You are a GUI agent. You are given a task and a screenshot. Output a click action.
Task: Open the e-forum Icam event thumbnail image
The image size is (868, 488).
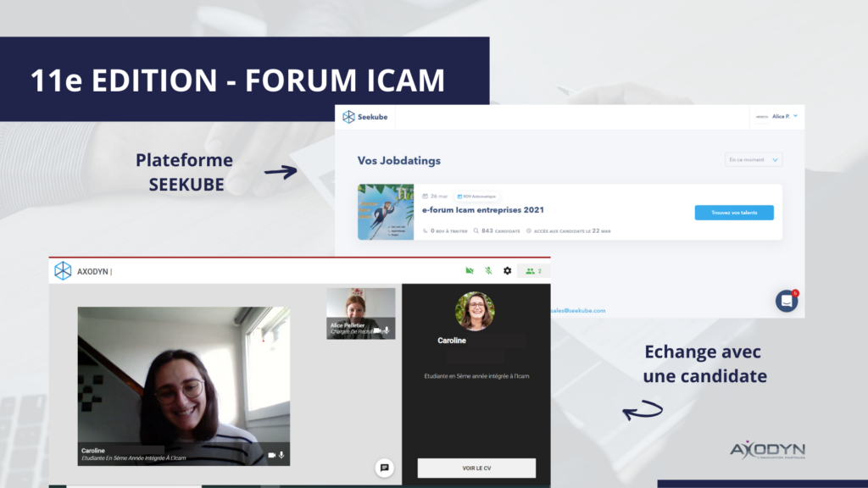pyautogui.click(x=386, y=212)
